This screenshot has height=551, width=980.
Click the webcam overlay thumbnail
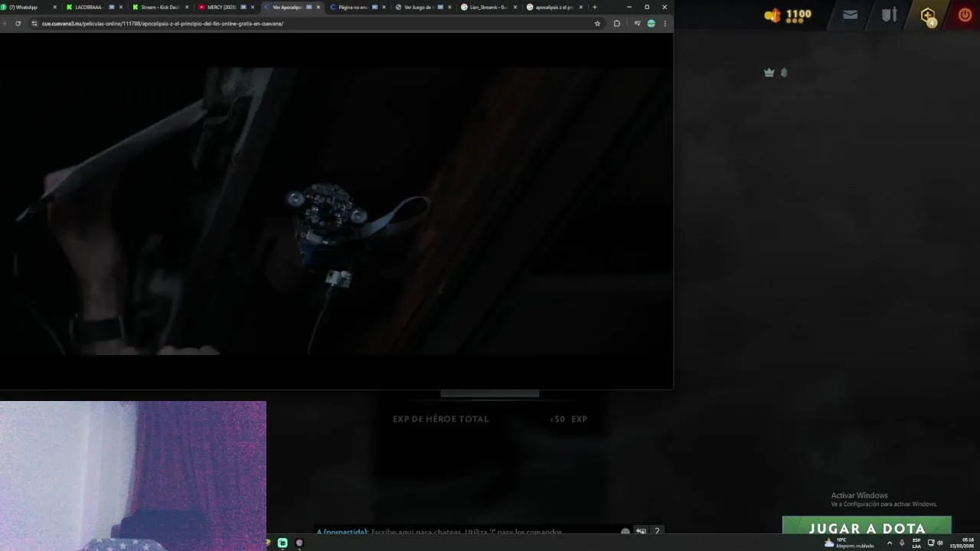[133, 476]
